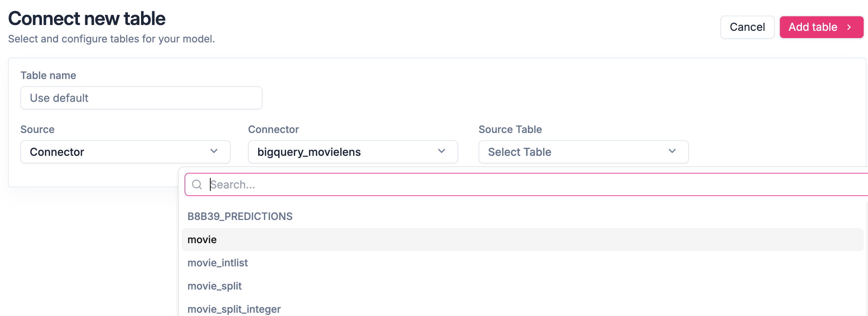Click the table Search field
Viewport: 868px width, 316px height.
[526, 184]
